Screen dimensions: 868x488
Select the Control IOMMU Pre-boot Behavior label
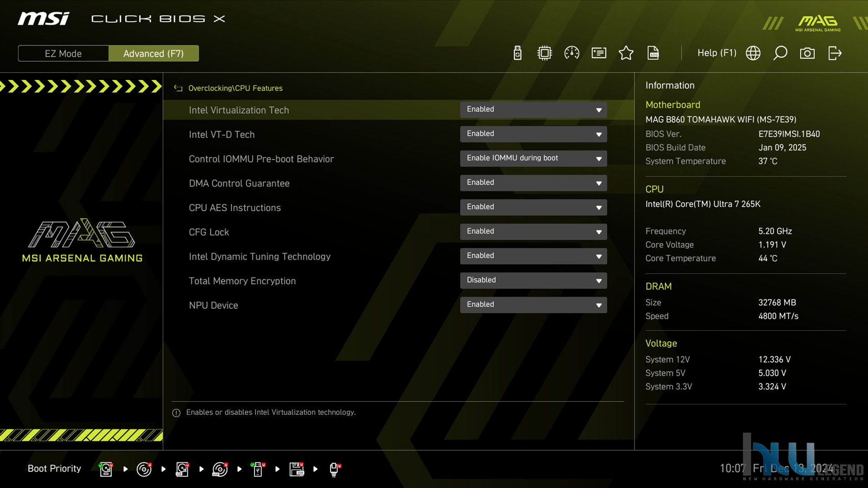point(261,159)
